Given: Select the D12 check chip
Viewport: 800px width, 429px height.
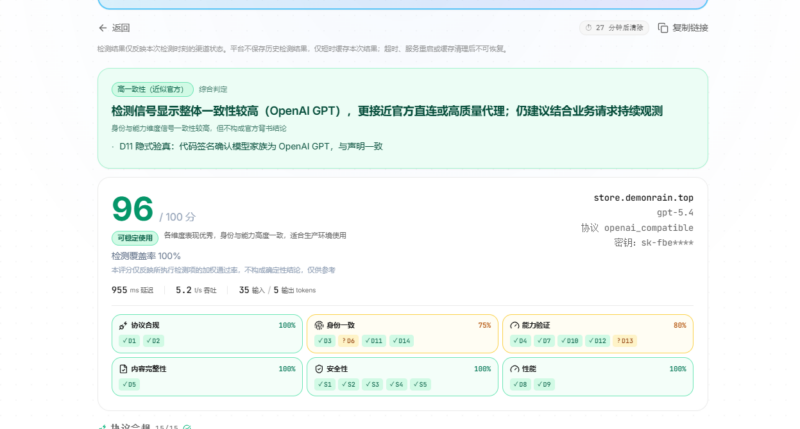Looking at the screenshot, I should pos(597,341).
